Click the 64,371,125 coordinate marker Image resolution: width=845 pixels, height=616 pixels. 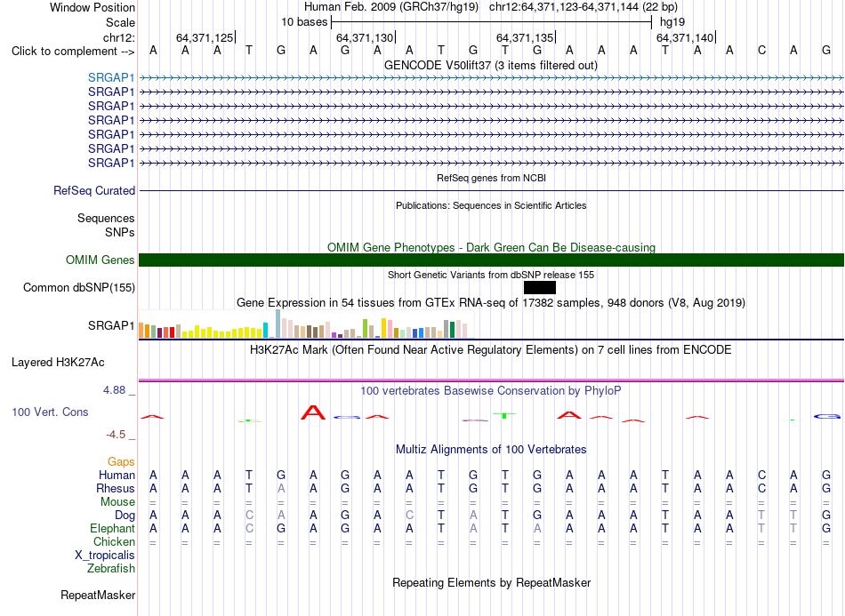tap(205, 37)
